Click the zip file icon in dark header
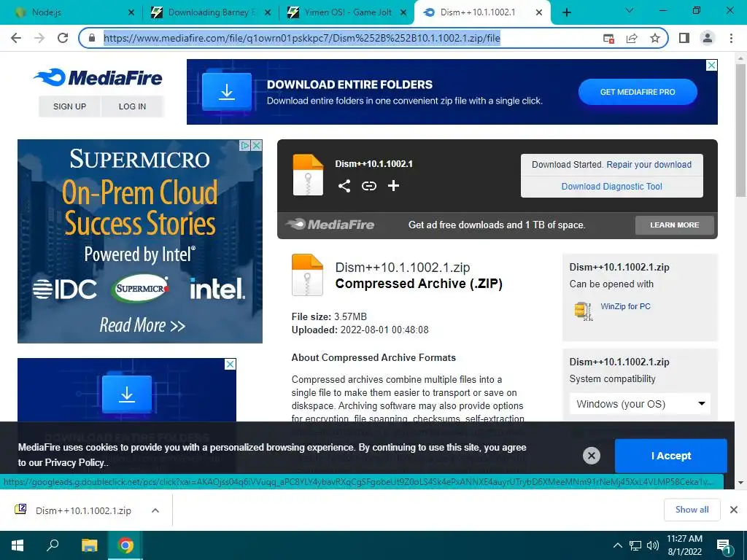 308,175
